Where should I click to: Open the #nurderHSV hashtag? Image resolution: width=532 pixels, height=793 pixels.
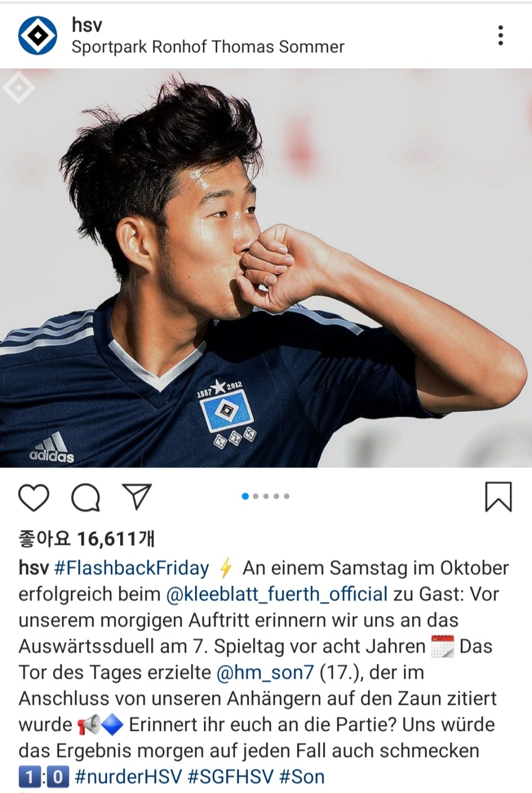[x=128, y=776]
